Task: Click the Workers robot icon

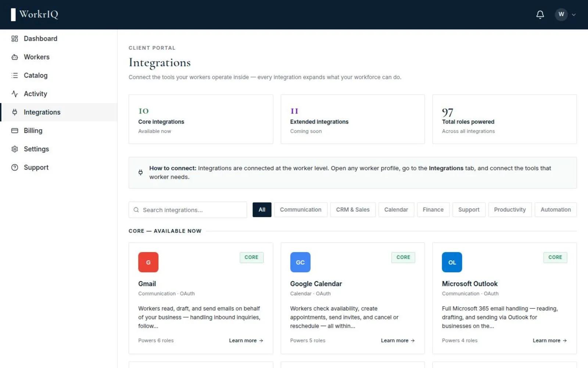Action: (15, 57)
